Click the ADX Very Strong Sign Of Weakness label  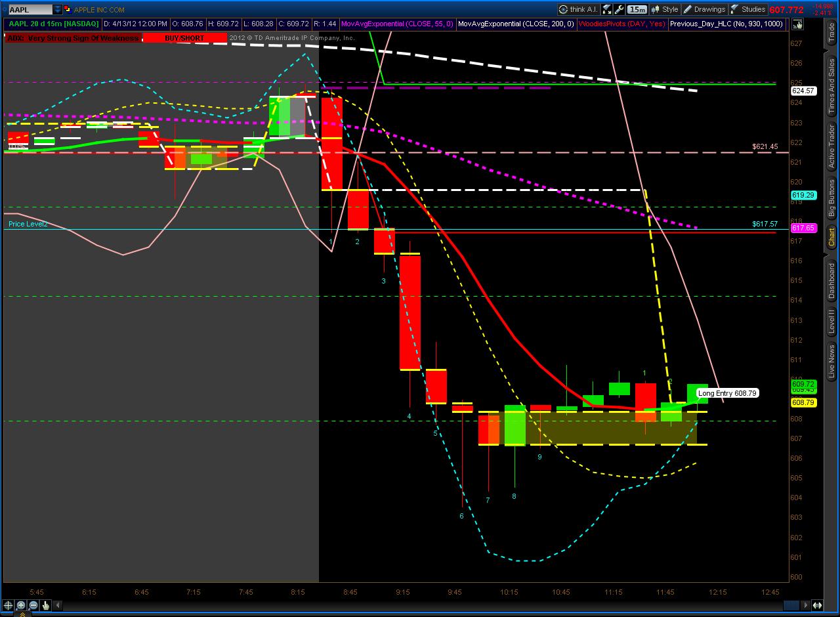pos(73,38)
